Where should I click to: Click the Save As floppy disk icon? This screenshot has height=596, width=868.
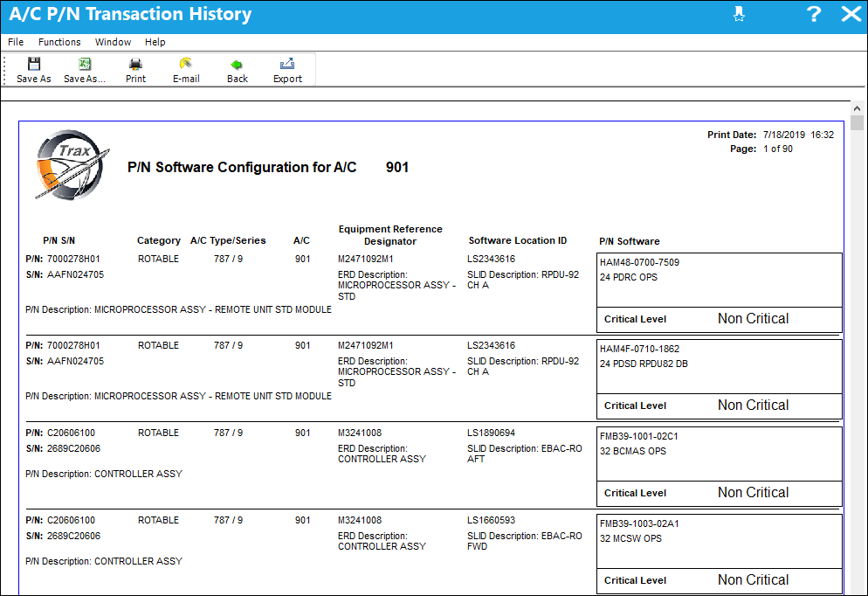point(34,64)
